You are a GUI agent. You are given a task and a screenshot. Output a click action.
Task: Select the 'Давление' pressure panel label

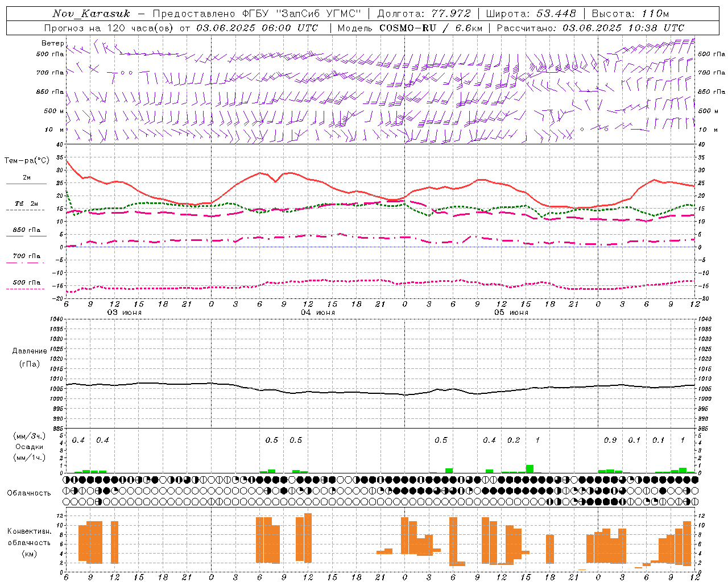click(30, 351)
